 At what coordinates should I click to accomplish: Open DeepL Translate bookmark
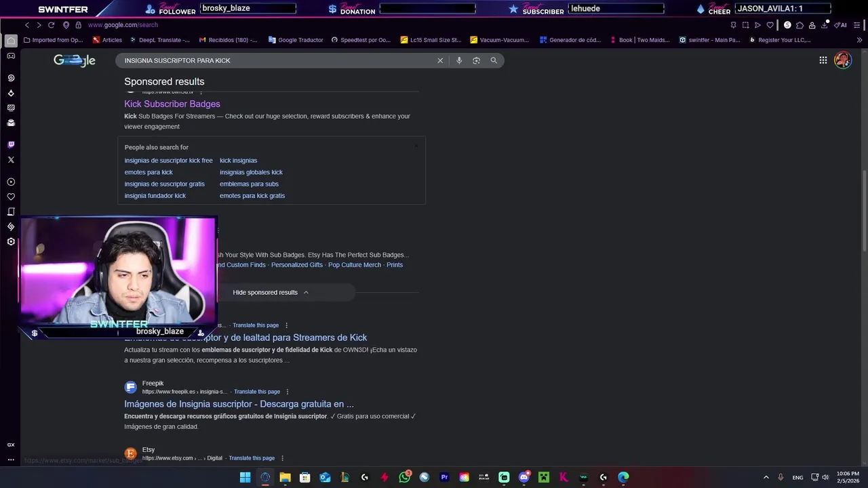(159, 40)
